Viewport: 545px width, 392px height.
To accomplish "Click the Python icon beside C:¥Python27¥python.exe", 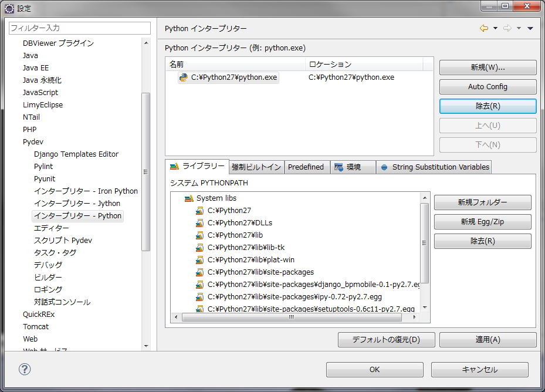I will click(x=183, y=77).
